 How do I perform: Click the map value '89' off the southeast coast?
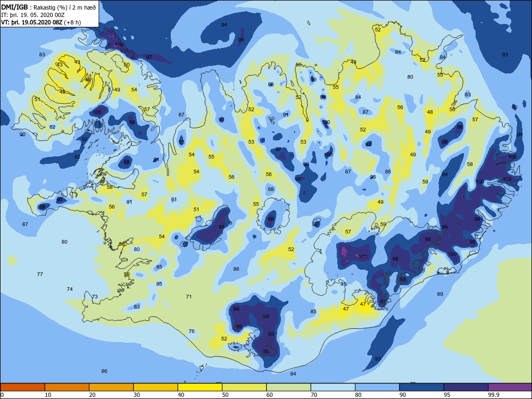coord(440,294)
